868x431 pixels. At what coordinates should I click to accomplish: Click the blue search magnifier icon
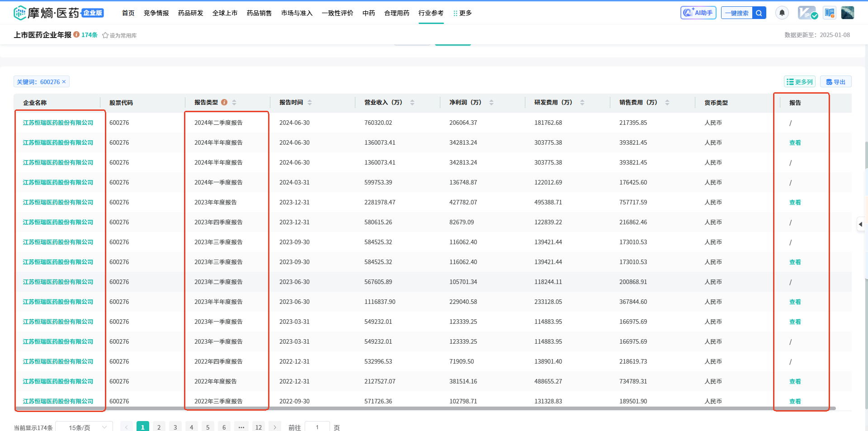pyautogui.click(x=759, y=13)
